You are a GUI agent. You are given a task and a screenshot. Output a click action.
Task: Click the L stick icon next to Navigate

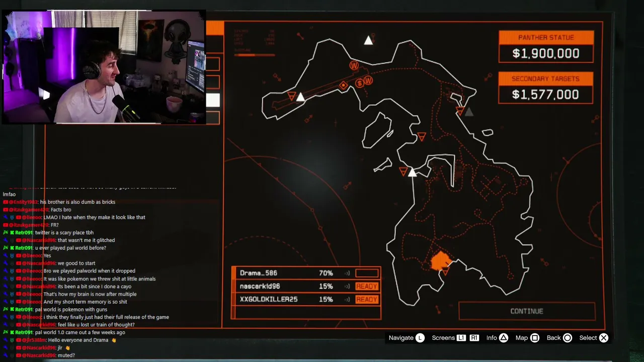click(x=420, y=338)
